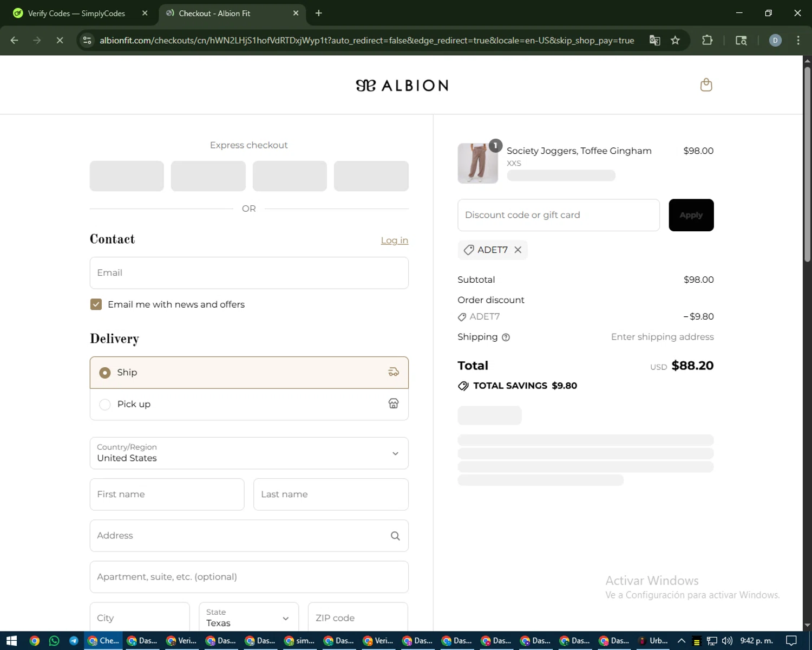Bookmark this page with the star icon
812x650 pixels.
675,40
